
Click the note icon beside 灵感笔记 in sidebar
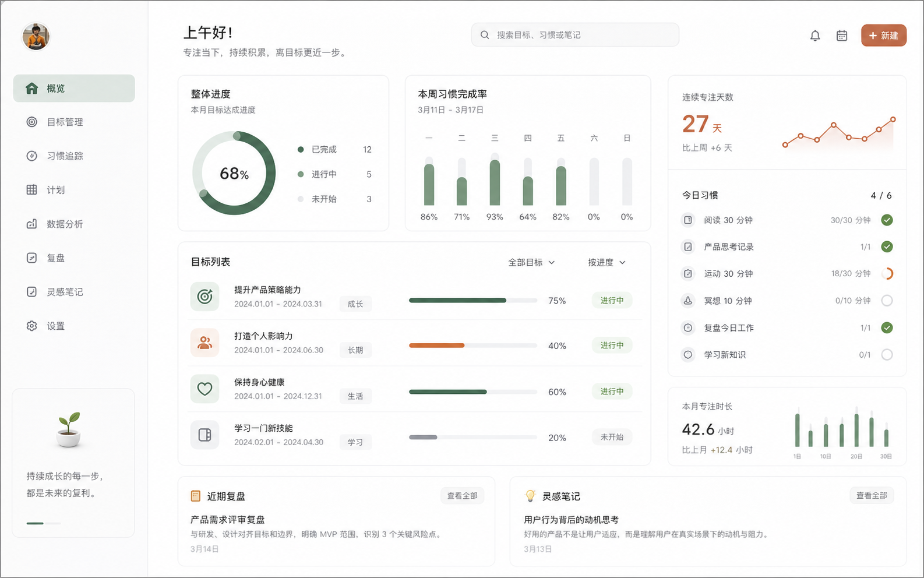(x=31, y=291)
